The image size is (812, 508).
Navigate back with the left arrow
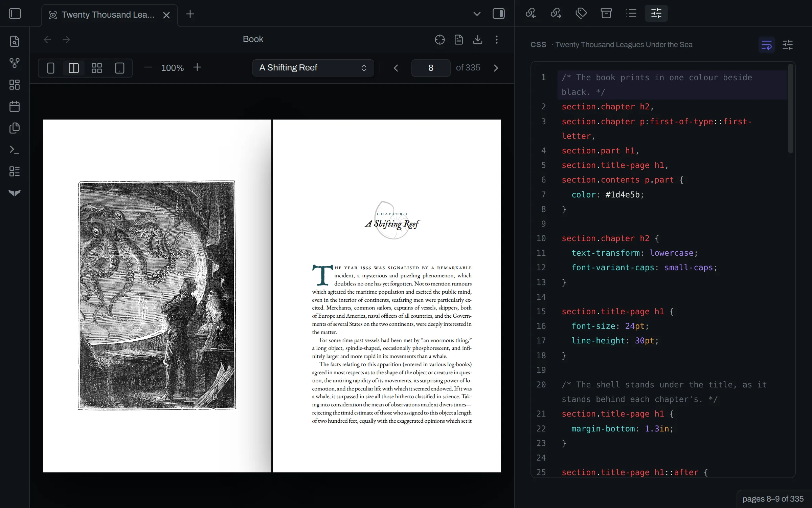tap(47, 40)
